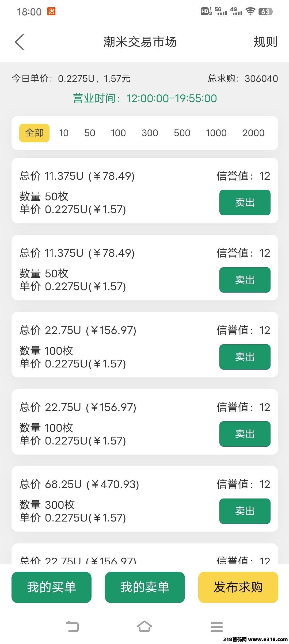The image size is (289, 644).
Task: Tap the Android back navigation icon
Action: [72, 627]
